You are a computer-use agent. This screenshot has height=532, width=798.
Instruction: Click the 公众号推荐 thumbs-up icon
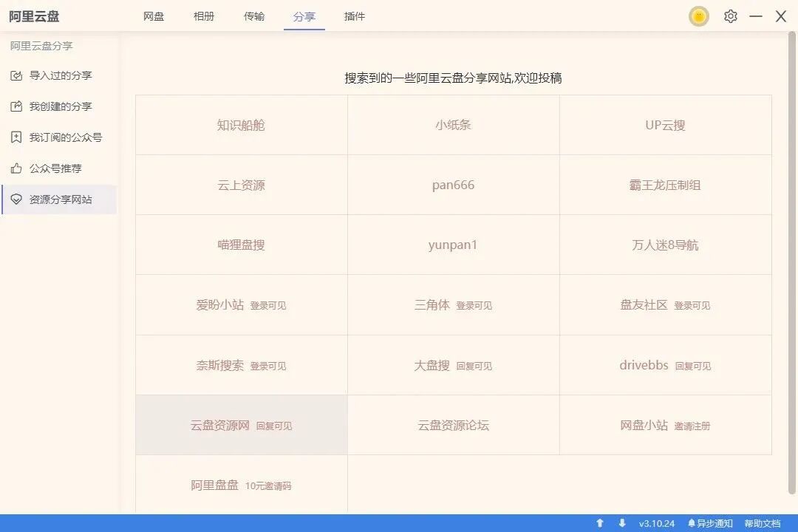tap(16, 168)
